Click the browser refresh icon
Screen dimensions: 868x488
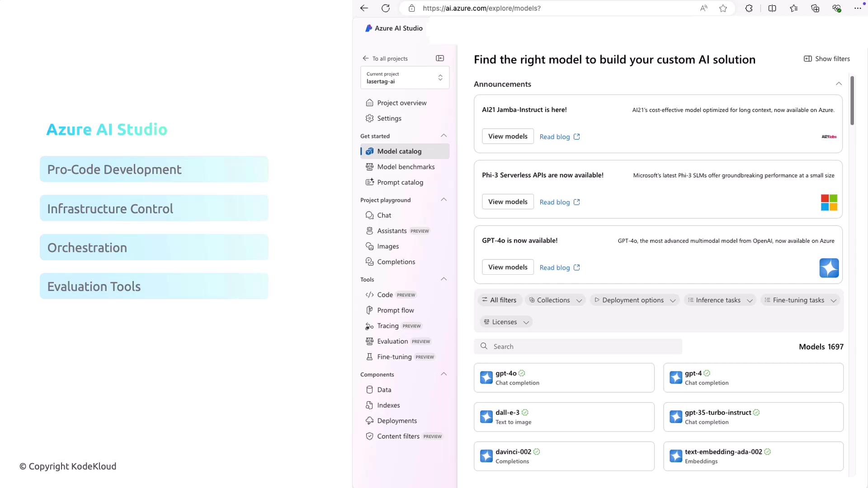coord(386,8)
